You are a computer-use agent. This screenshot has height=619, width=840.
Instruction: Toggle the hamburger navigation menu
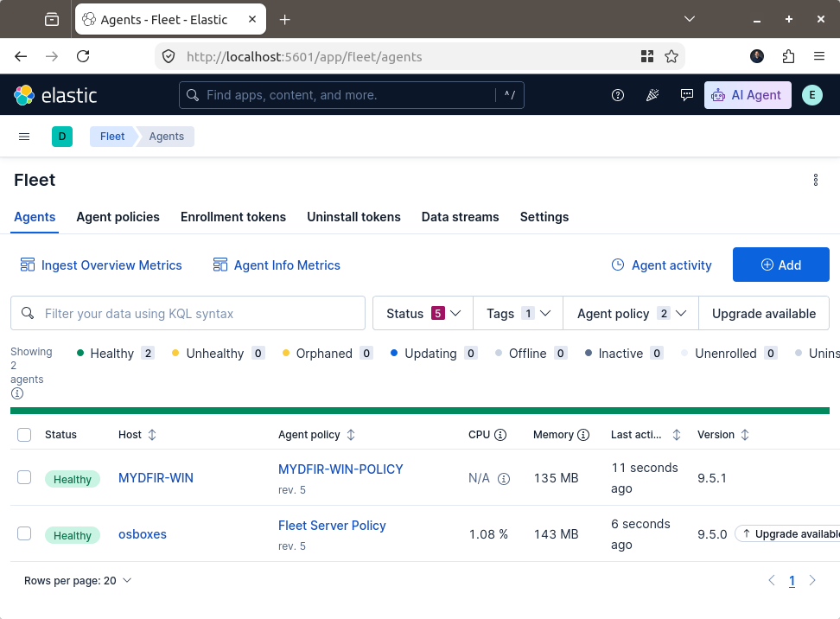[x=24, y=137]
